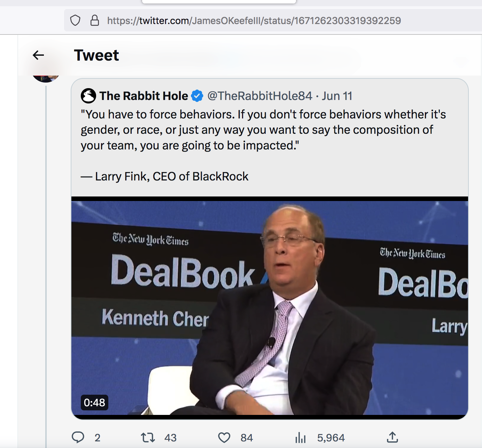Open The Rabbit Hole profile avatar
The width and height of the screenshot is (482, 448).
click(88, 96)
